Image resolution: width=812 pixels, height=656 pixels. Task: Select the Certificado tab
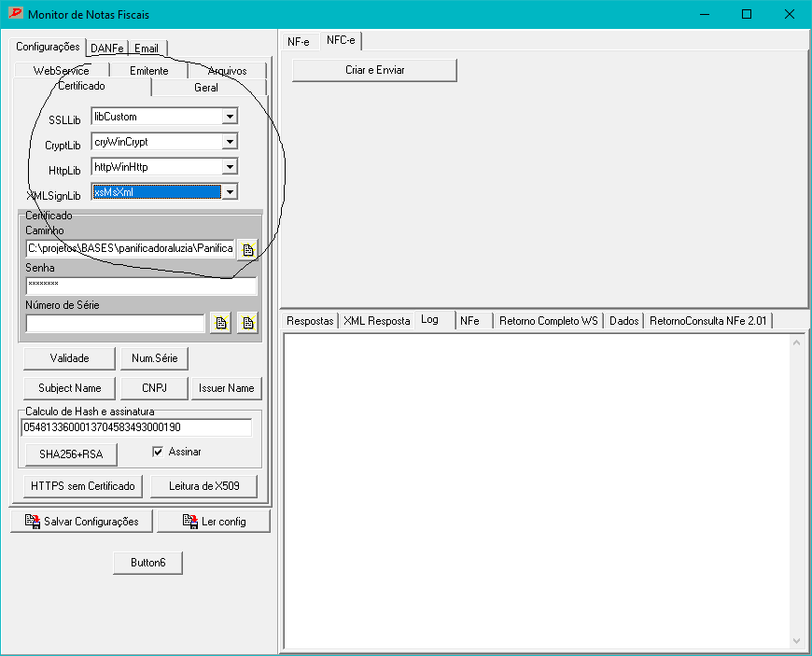click(x=81, y=86)
